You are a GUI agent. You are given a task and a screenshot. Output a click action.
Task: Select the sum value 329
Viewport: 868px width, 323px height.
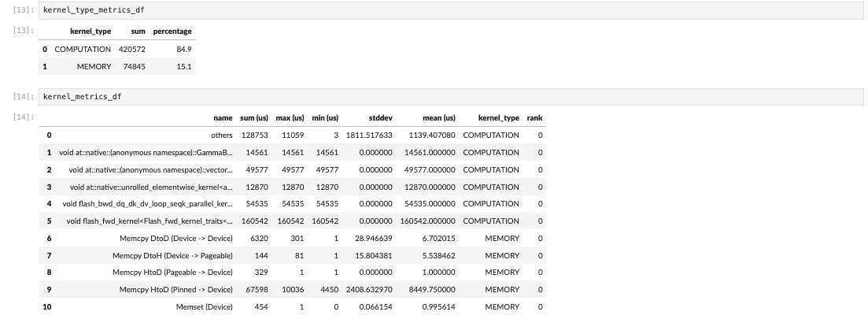point(261,273)
